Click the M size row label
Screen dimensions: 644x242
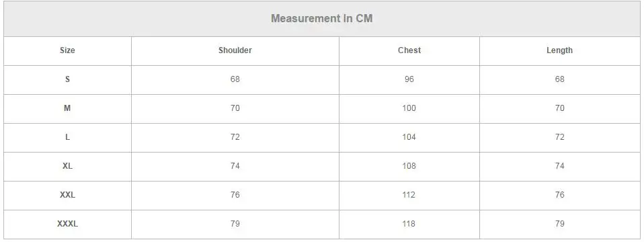click(x=67, y=108)
